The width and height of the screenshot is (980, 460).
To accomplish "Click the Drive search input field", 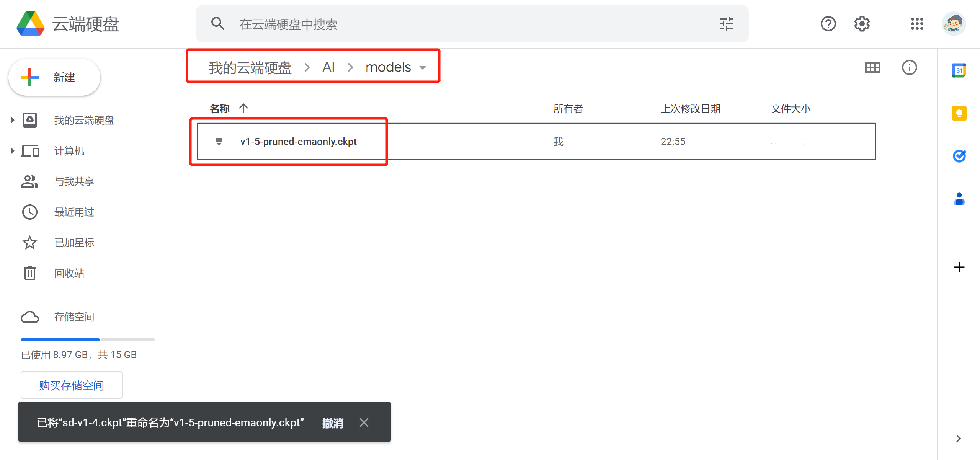I will point(472,24).
